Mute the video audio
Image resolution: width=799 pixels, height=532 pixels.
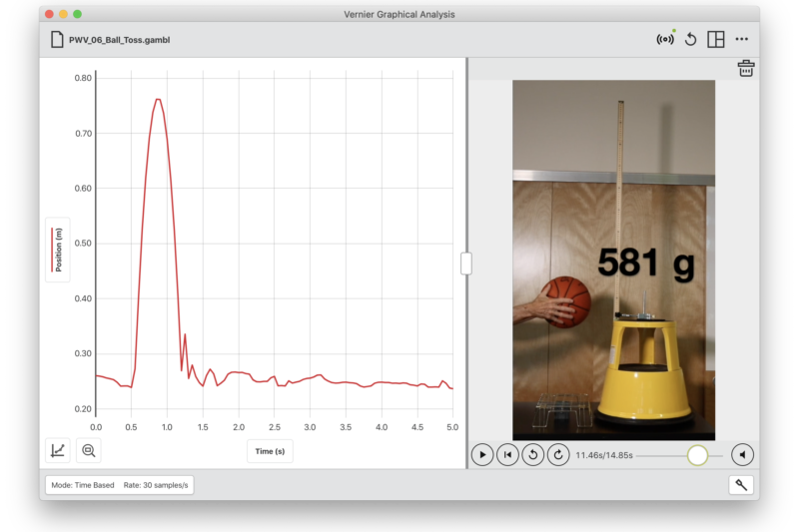point(742,454)
